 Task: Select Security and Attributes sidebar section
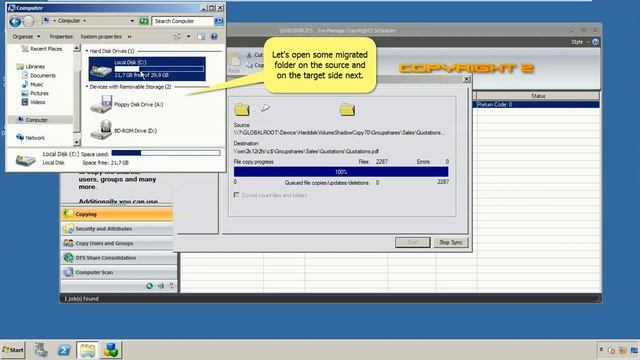[x=117, y=229]
